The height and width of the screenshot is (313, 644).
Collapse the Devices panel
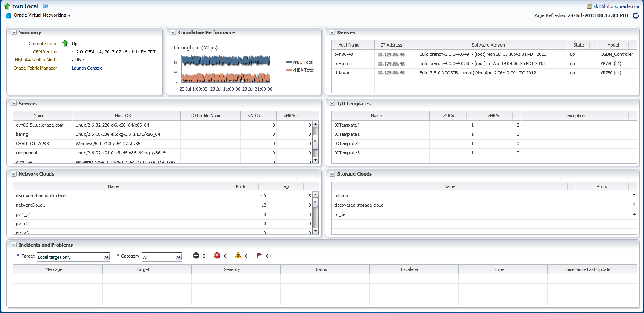[x=332, y=32]
